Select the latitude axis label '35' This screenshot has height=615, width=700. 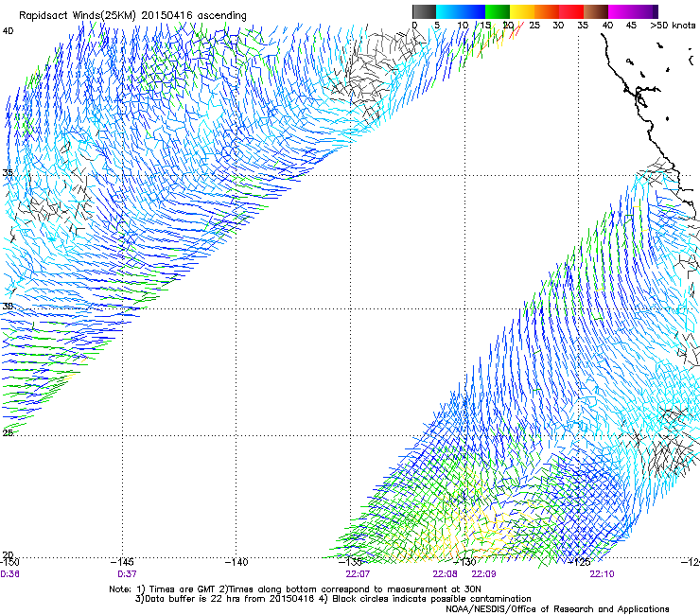point(8,172)
